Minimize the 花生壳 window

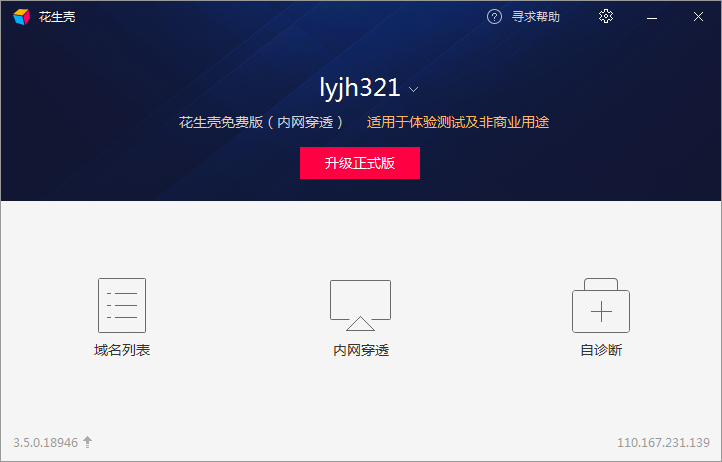pyautogui.click(x=652, y=18)
